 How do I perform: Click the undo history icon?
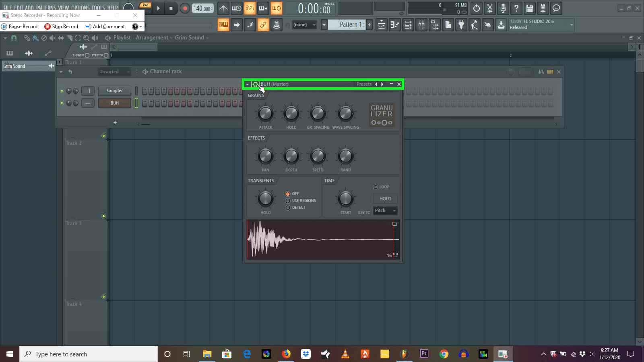coord(476,8)
